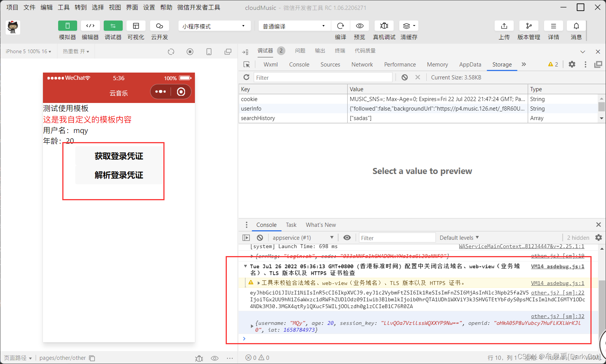
Task: Open the hot reload dropdown
Action: click(x=76, y=51)
